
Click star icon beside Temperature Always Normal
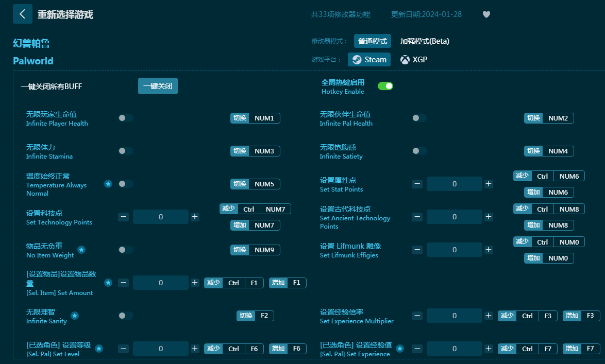108,184
